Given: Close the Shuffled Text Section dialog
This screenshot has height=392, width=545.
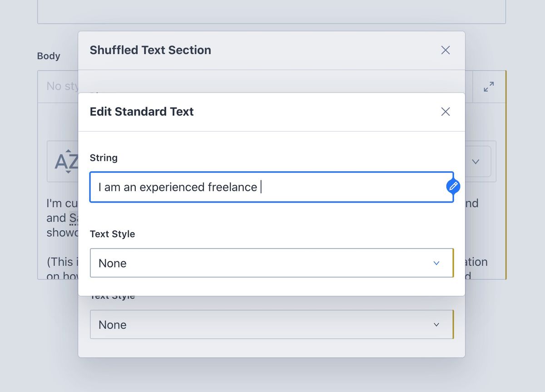Looking at the screenshot, I should click(x=446, y=50).
